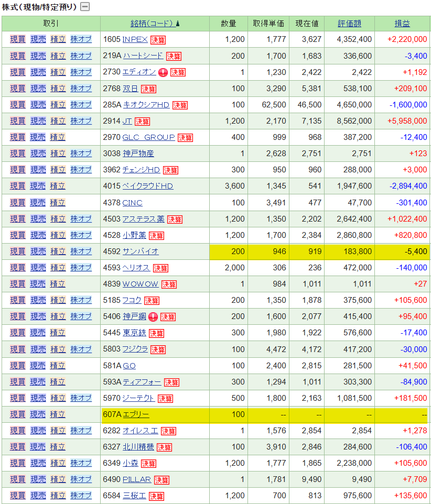Image resolution: width=431 pixels, height=504 pixels.
Task: Open the サンバイオ stock link
Action: click(x=141, y=251)
